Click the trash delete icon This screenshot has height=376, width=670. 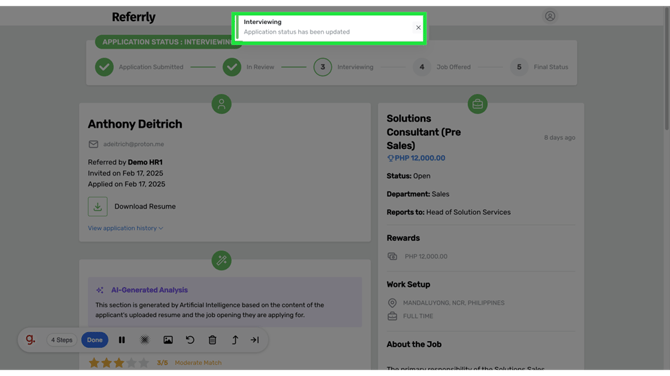coord(212,340)
